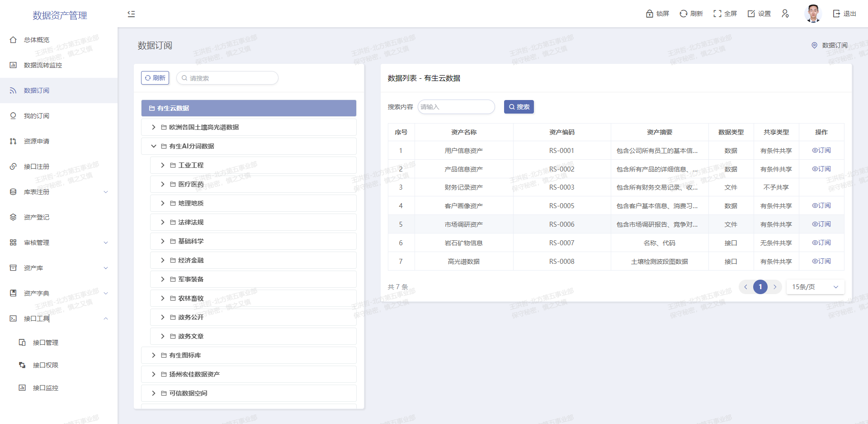Open 总体概览 from the sidebar
The image size is (868, 424).
click(x=37, y=40)
